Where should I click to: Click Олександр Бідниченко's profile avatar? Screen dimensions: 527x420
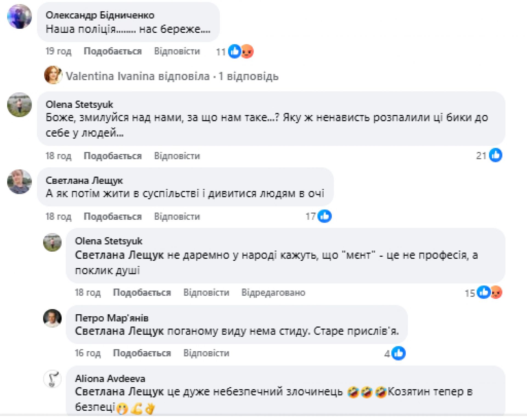19,17
